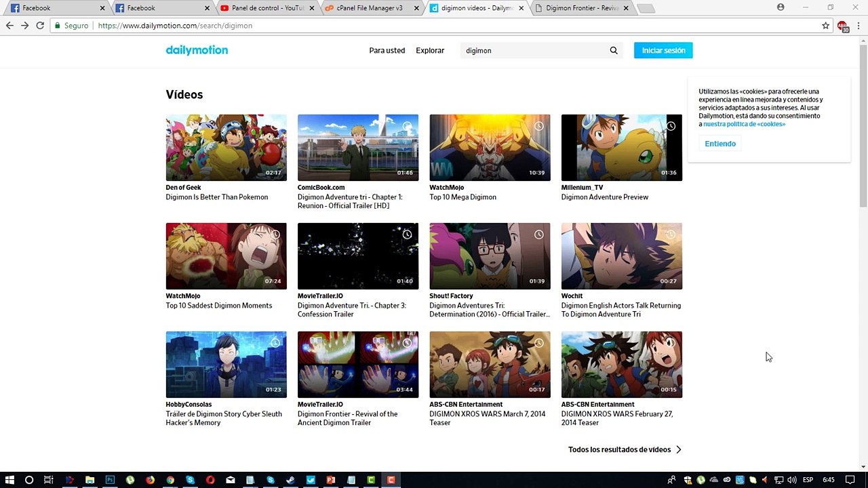
Task: Reload the page
Action: click(x=40, y=25)
